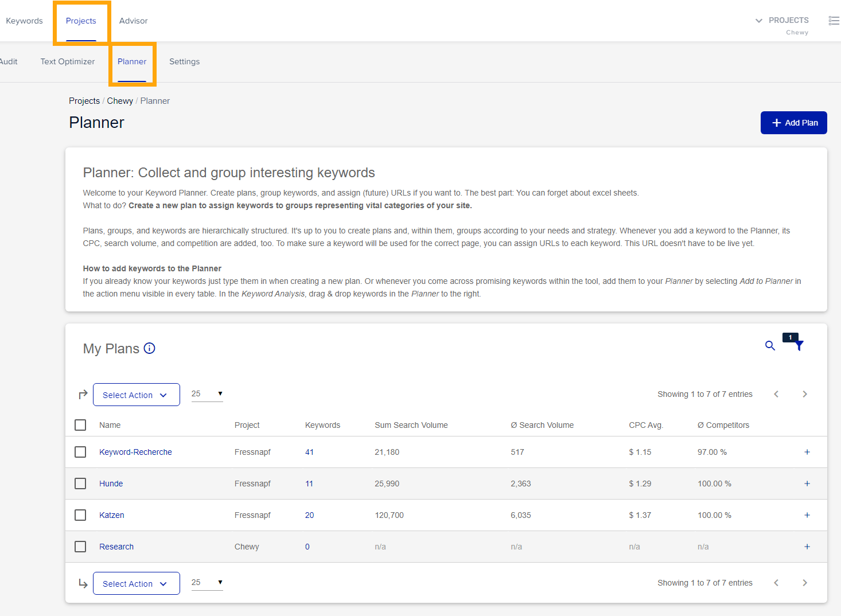Click the Add Plan button
The height and width of the screenshot is (616, 841).
[793, 122]
